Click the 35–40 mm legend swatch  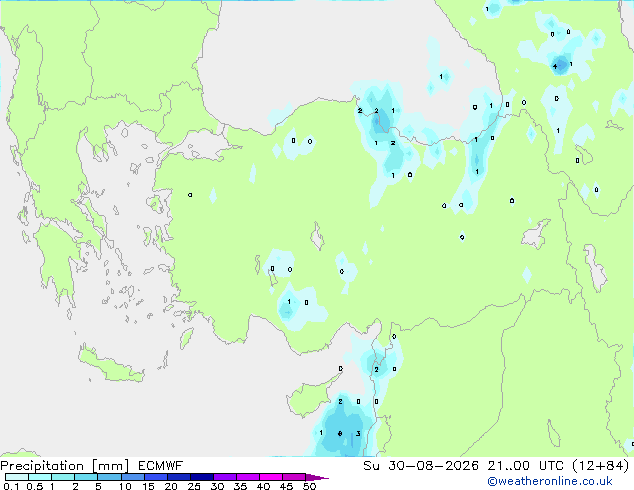[247, 477]
